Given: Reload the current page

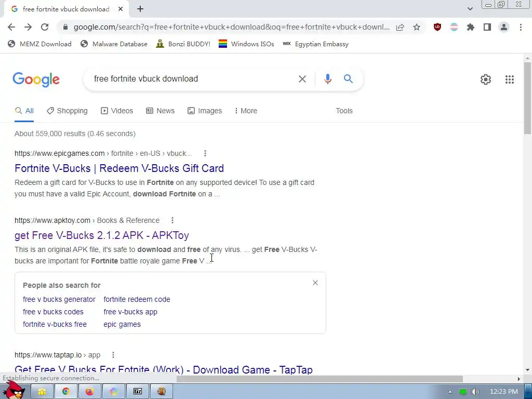Looking at the screenshot, I should click(x=45, y=27).
